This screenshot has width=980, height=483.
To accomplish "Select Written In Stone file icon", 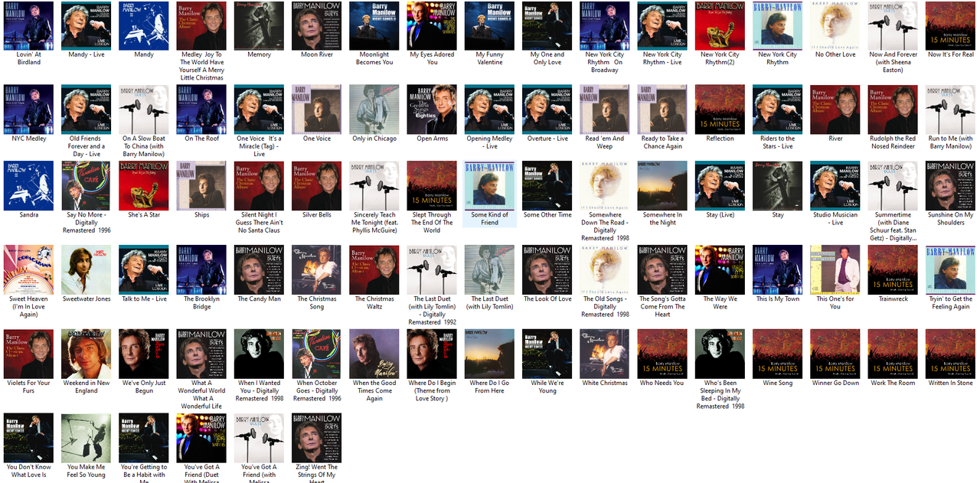I will [x=950, y=354].
